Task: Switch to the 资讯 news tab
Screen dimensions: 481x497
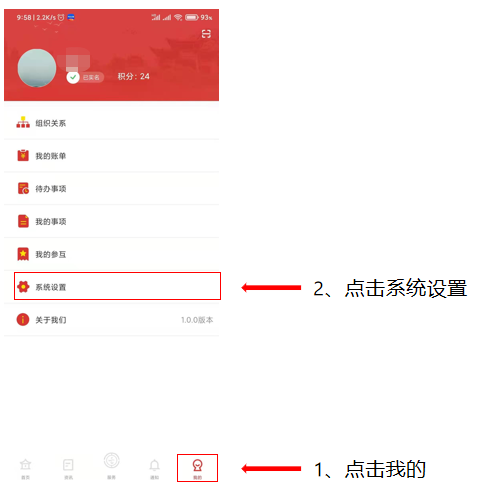Action: coord(68,469)
